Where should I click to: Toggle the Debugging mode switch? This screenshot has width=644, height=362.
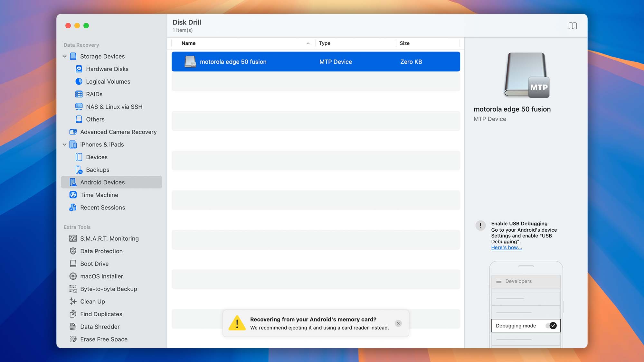[551, 326]
